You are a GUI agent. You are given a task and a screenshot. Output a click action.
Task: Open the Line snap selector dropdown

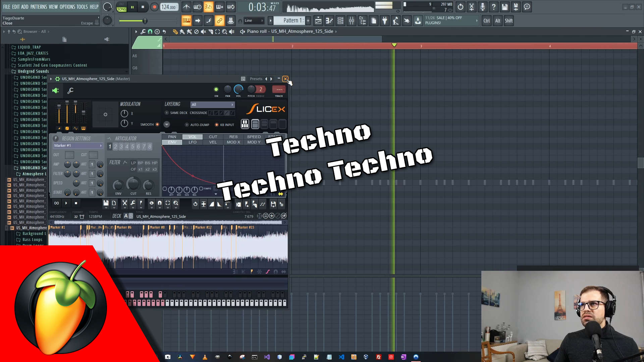tap(254, 21)
